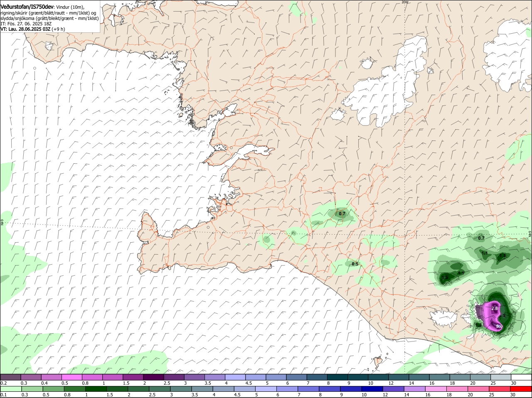Click the medium green swatch between 0.5 and 0.8, lower scale
The width and height of the screenshot is (532, 398).
tap(54, 389)
